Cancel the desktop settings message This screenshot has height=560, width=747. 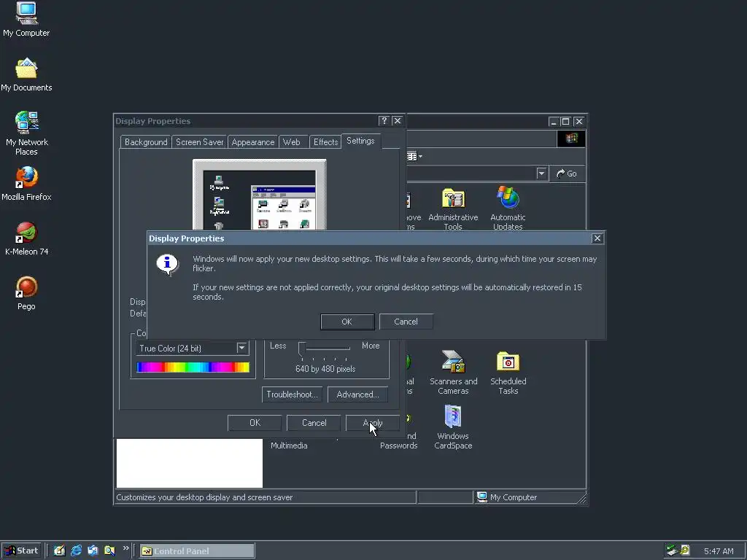(x=406, y=322)
